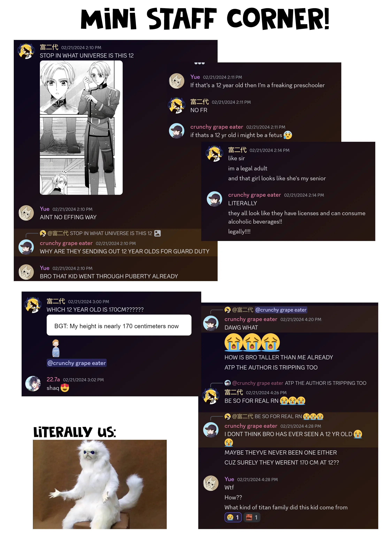Click the white cat meme picture

coord(100,484)
